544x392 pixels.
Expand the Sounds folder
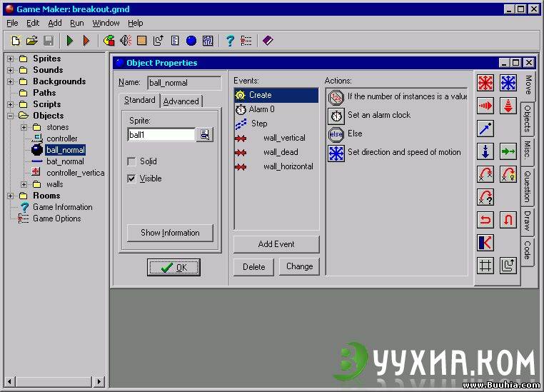[11, 70]
